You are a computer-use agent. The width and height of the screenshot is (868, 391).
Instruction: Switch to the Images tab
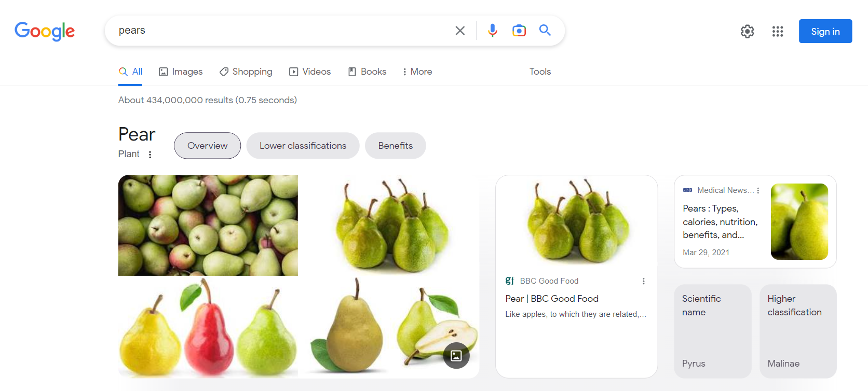pyautogui.click(x=181, y=71)
